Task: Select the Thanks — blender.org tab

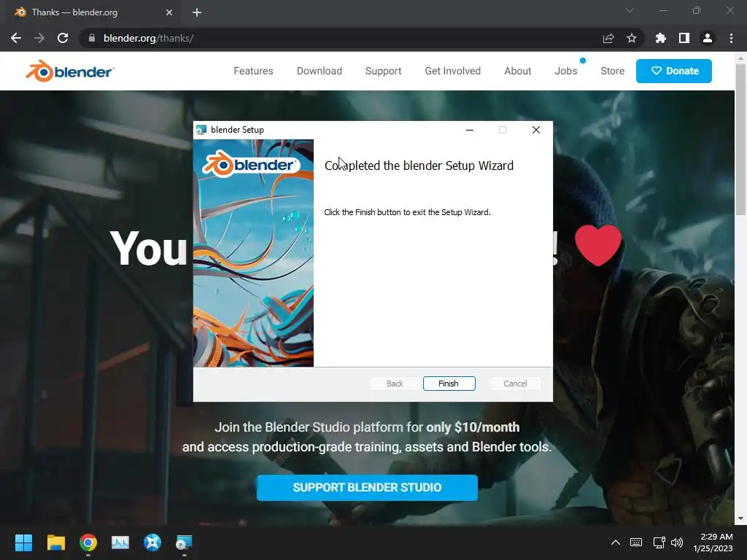Action: 93,12
